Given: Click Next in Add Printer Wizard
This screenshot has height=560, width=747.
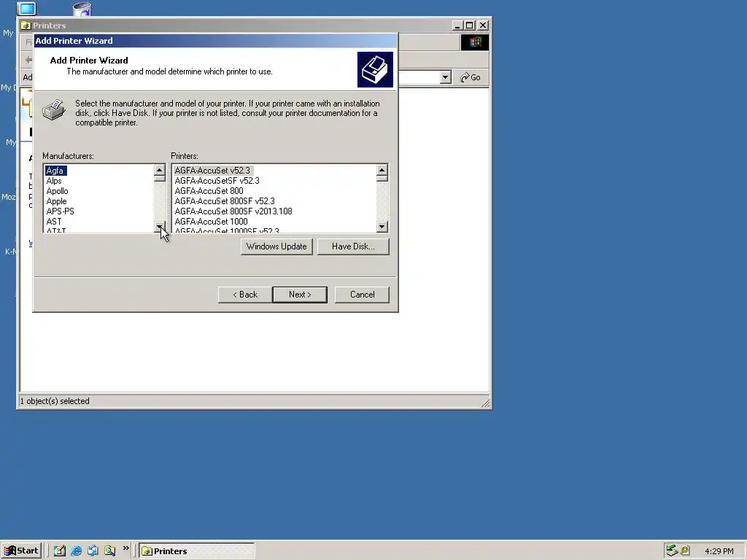Looking at the screenshot, I should [300, 295].
